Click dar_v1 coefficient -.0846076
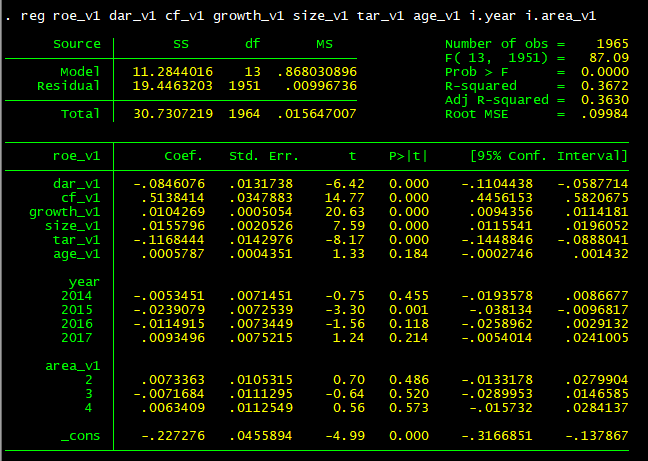This screenshot has width=648, height=461. click(x=169, y=184)
